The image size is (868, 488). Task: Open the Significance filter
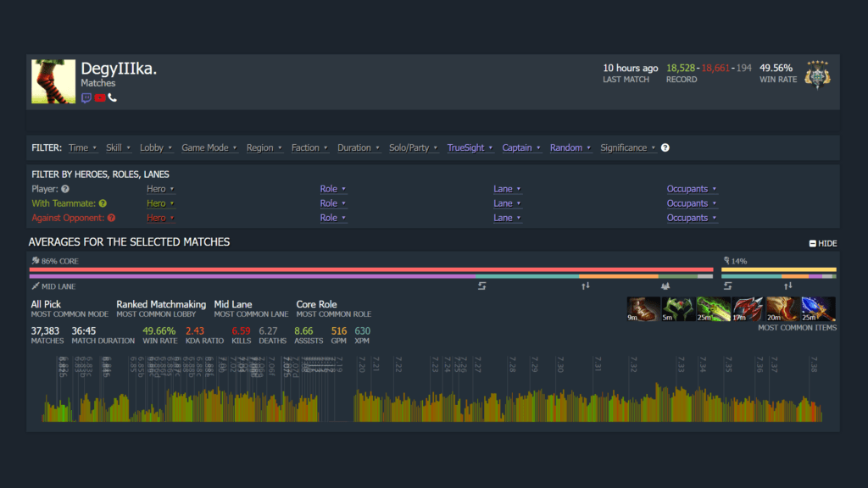coord(626,147)
